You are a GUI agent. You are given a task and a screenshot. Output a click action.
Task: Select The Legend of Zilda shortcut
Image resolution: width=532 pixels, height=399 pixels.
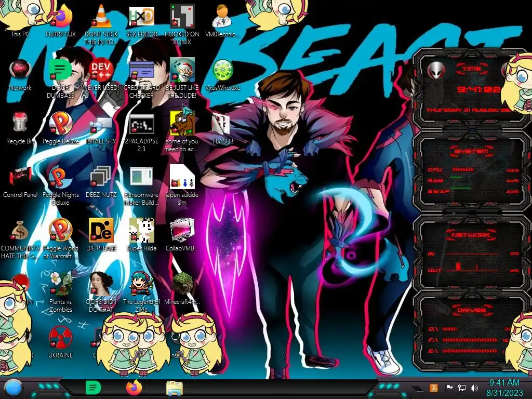[x=141, y=292]
